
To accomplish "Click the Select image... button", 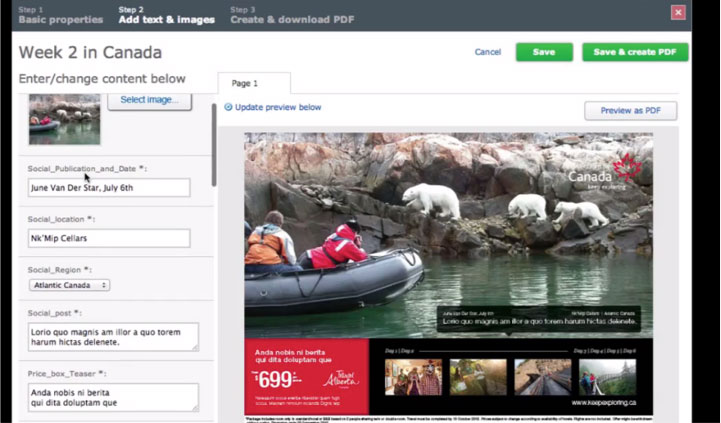I will (x=149, y=100).
